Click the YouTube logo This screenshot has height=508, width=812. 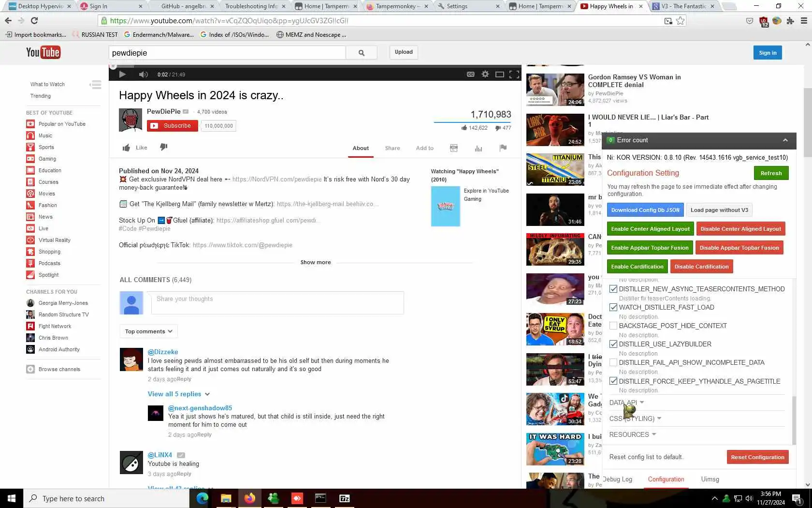coord(43,52)
